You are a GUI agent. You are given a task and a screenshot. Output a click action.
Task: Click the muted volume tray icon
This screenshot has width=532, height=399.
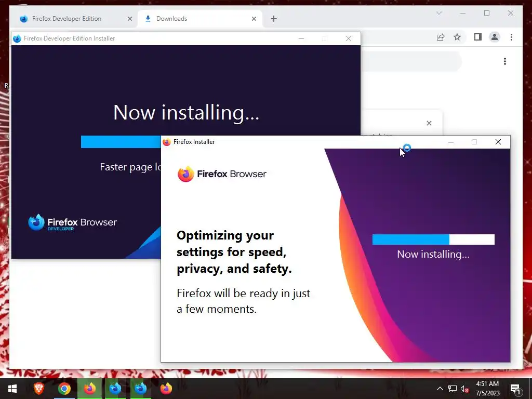(x=465, y=389)
